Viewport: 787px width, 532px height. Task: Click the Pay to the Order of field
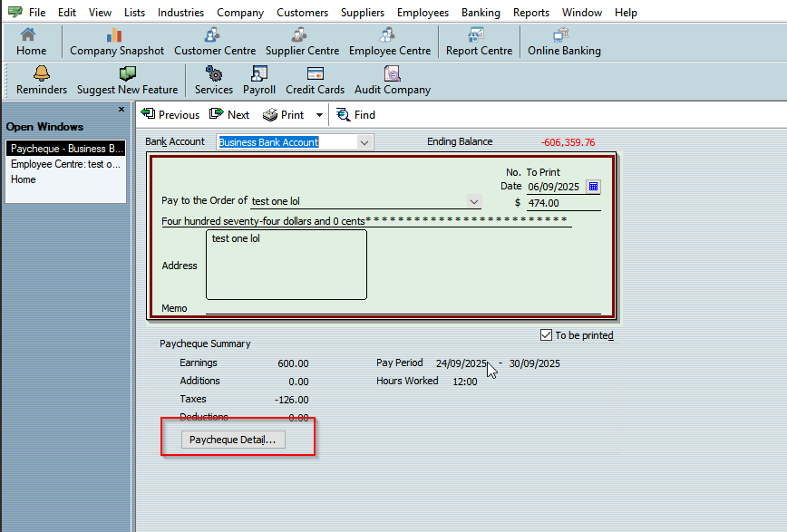(x=358, y=201)
